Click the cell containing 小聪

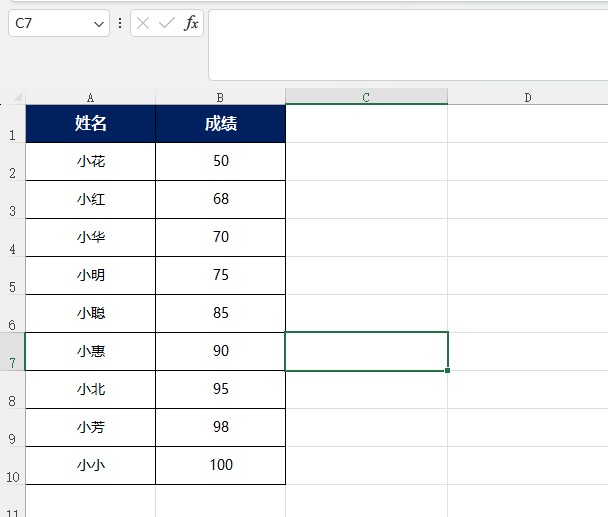(x=90, y=313)
